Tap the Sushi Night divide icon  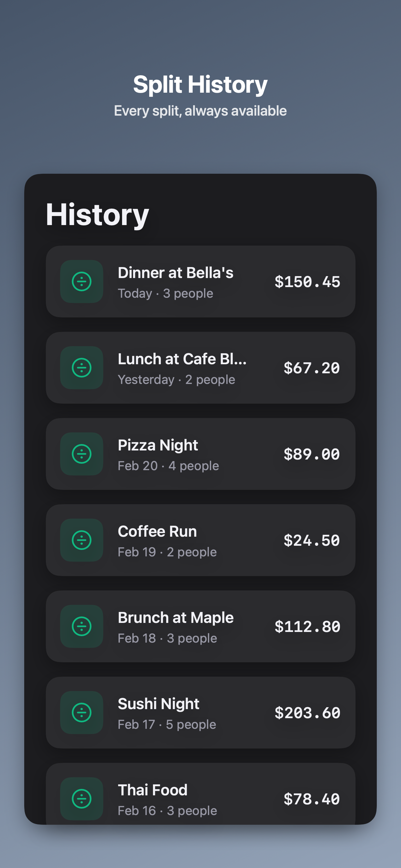[x=82, y=713]
